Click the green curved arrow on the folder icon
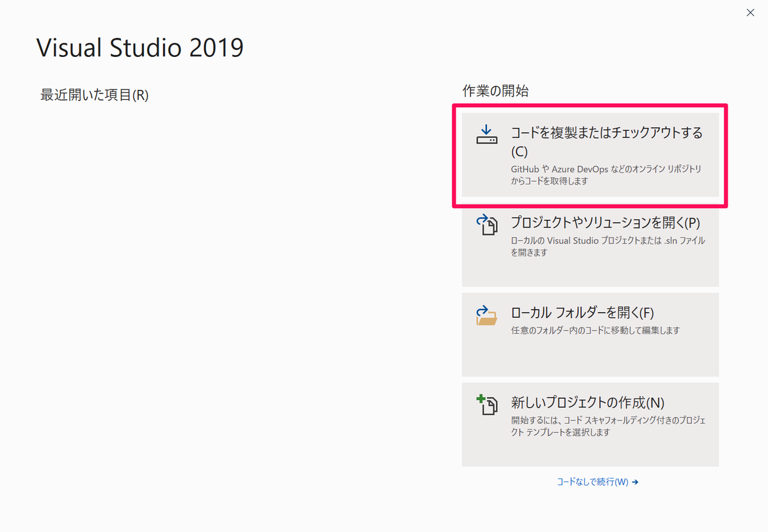 click(x=482, y=309)
